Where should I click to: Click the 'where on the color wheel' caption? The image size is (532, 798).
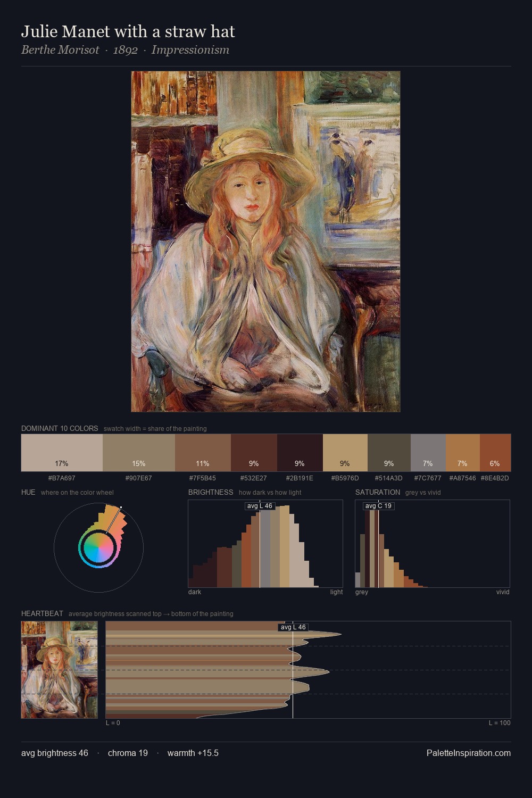coord(77,493)
